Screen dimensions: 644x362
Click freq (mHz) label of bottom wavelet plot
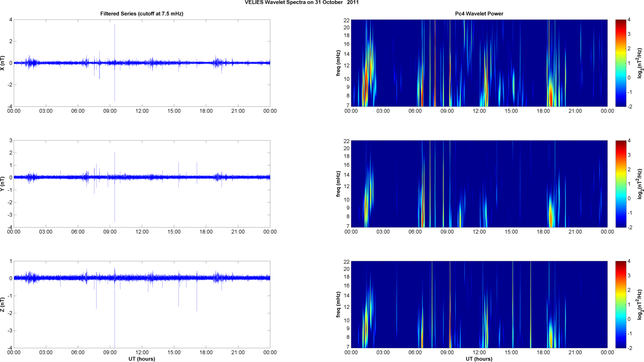(338, 305)
